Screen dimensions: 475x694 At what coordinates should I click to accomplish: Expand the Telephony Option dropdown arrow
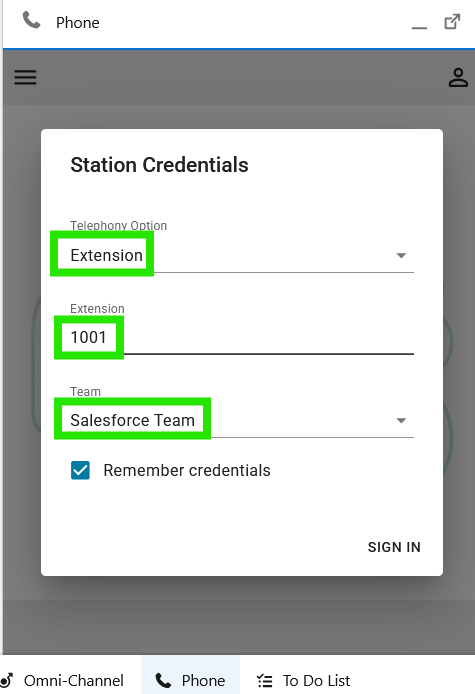(401, 255)
